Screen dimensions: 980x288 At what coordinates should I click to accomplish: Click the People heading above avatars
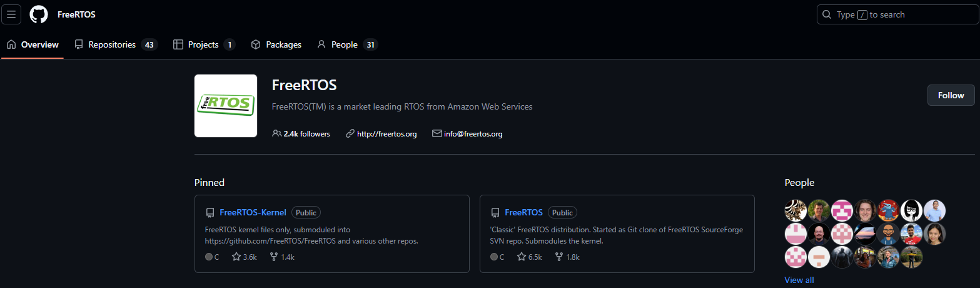click(799, 183)
